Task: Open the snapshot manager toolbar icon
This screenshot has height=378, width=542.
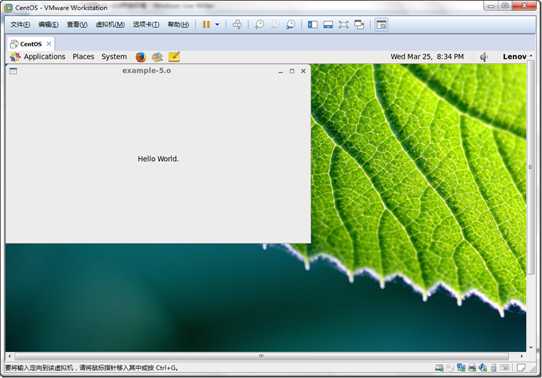Action: 291,25
